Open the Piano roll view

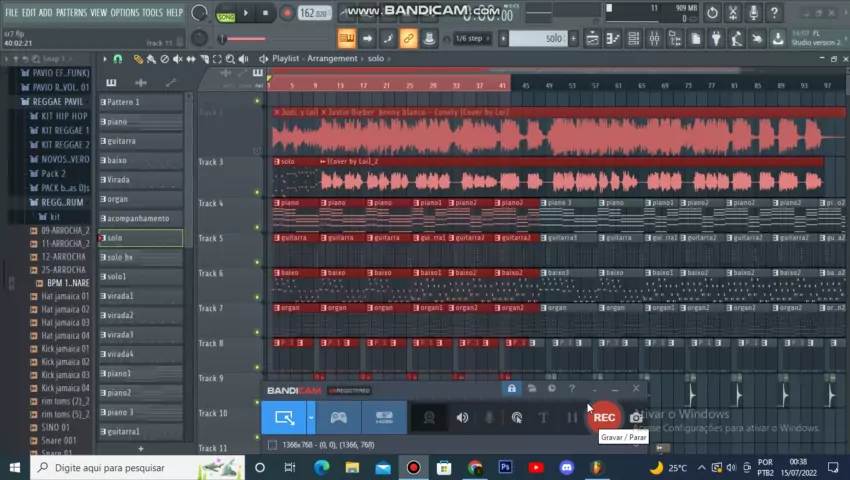tap(613, 38)
